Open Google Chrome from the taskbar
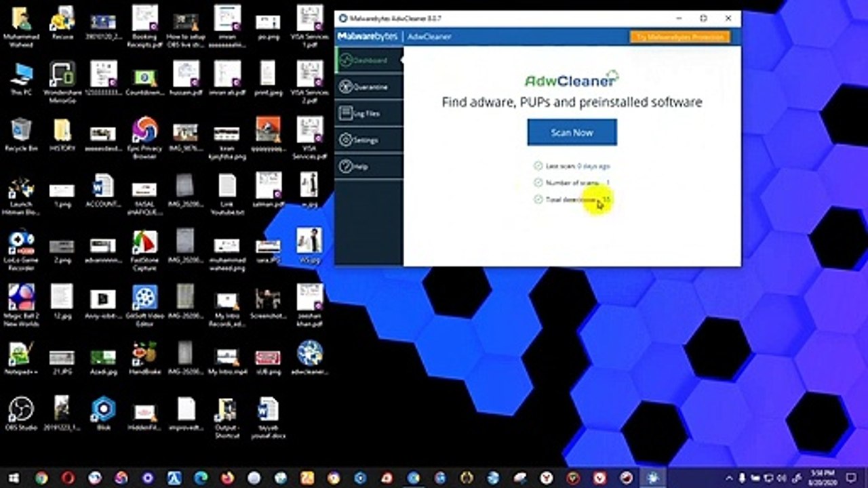 [41, 478]
